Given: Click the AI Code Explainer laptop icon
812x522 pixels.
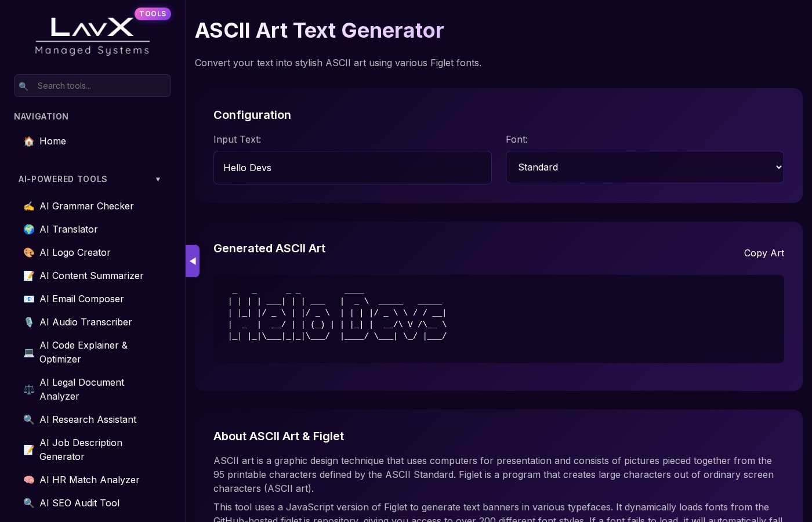Looking at the screenshot, I should 29,353.
